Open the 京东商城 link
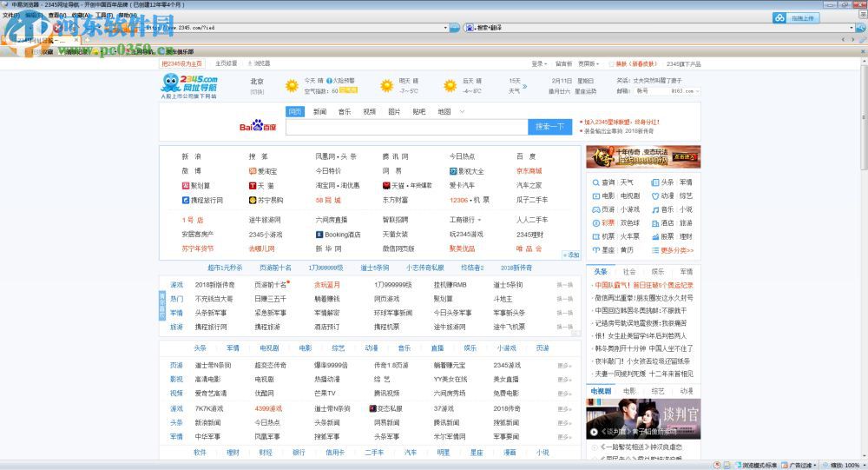The image size is (868, 470). [529, 171]
